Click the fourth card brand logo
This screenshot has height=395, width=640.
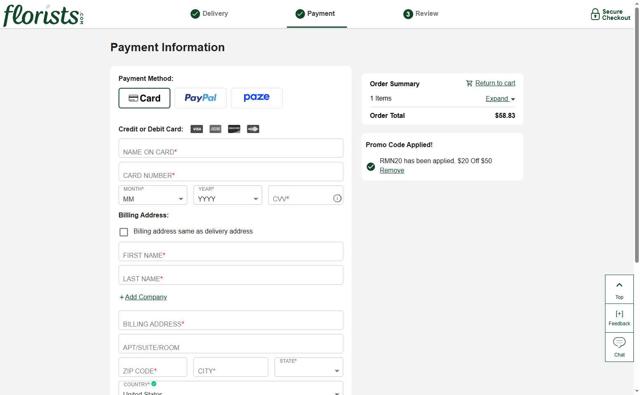tap(253, 129)
